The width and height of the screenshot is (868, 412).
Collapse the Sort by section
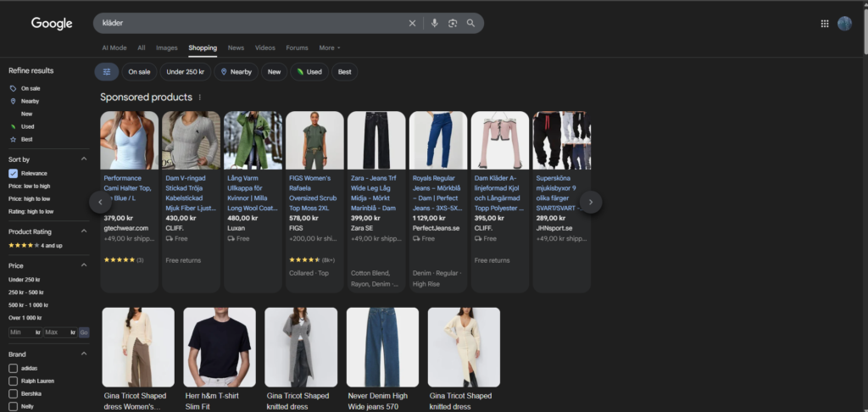[x=84, y=159]
